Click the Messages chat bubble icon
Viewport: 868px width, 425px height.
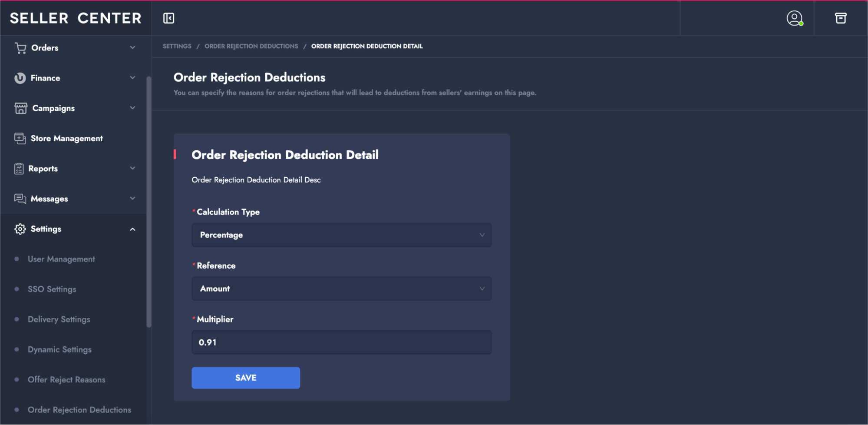pos(20,199)
